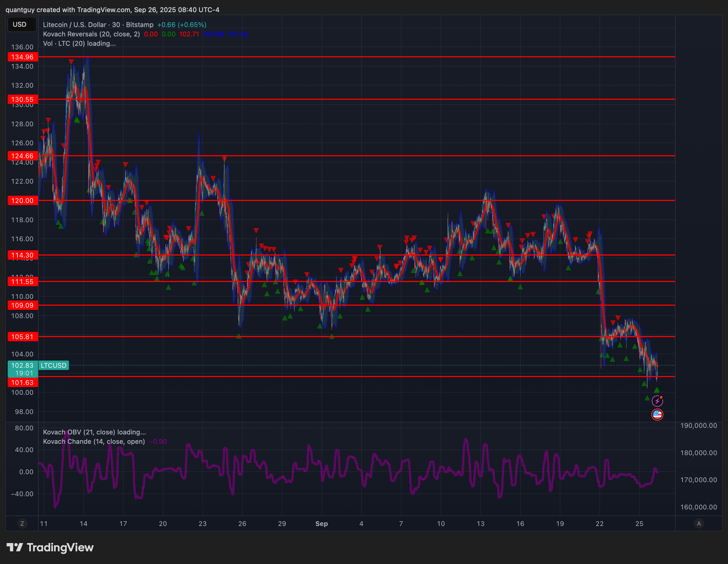The height and width of the screenshot is (564, 728).
Task: Click the A auto-scale icon on time axis
Action: pyautogui.click(x=699, y=523)
